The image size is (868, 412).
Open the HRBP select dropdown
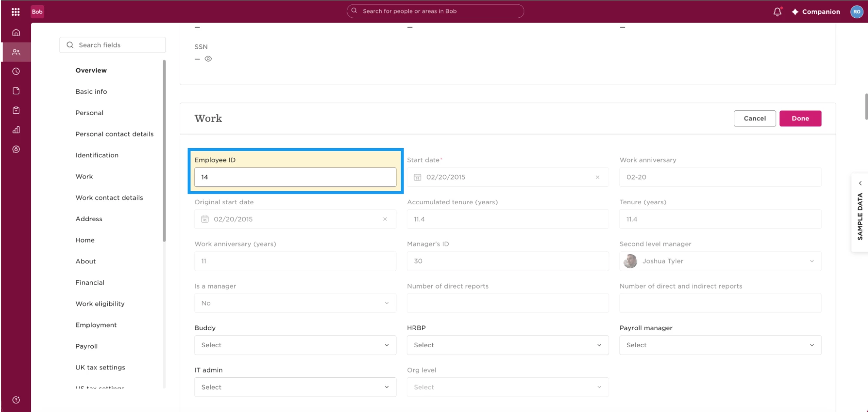pyautogui.click(x=507, y=345)
